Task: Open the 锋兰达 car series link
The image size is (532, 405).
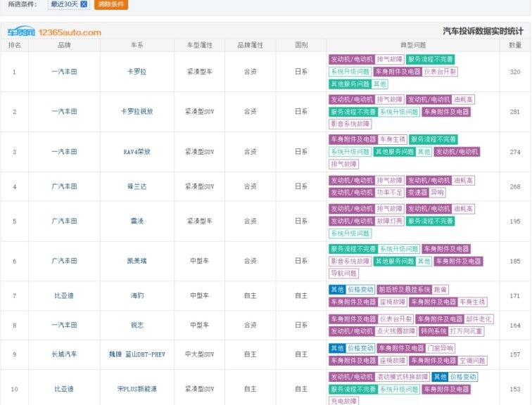Action: point(137,186)
